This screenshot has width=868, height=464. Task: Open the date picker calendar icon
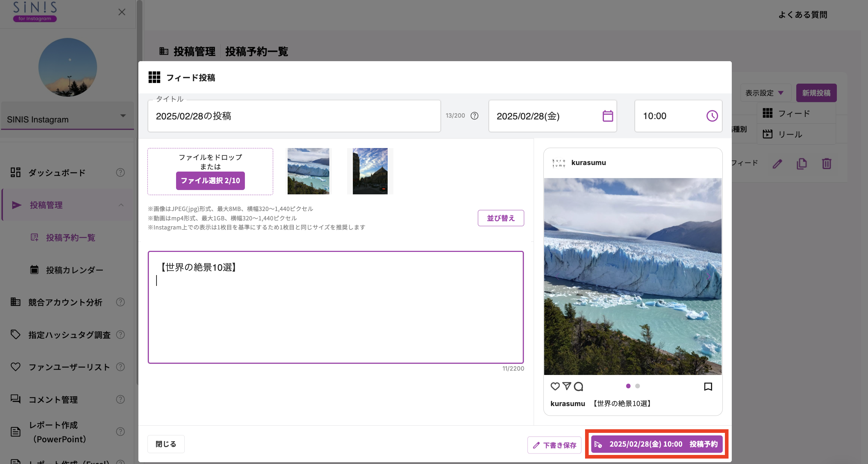click(608, 116)
